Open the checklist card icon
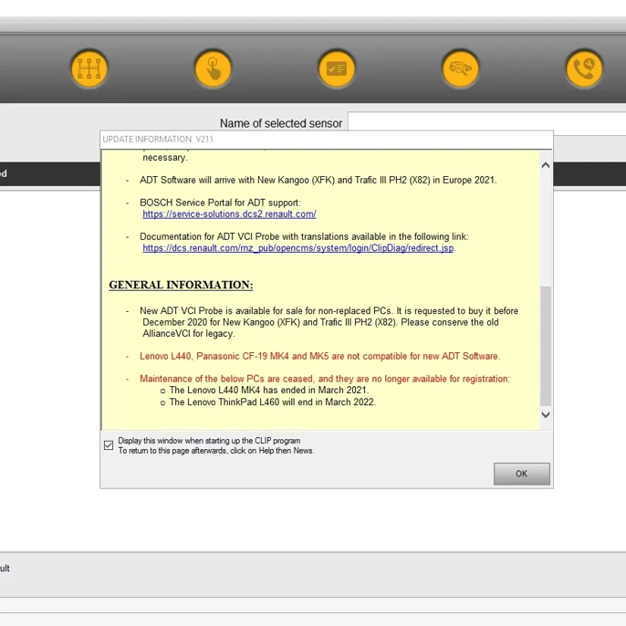 pos(337,69)
